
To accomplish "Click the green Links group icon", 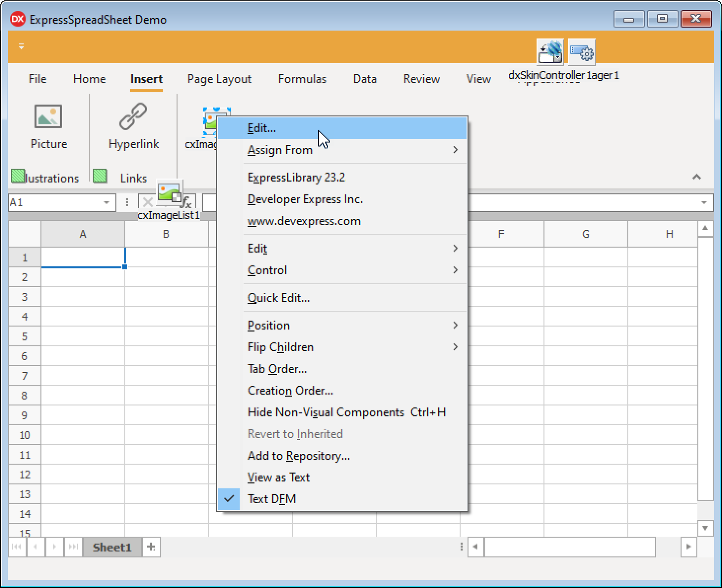I will (100, 176).
